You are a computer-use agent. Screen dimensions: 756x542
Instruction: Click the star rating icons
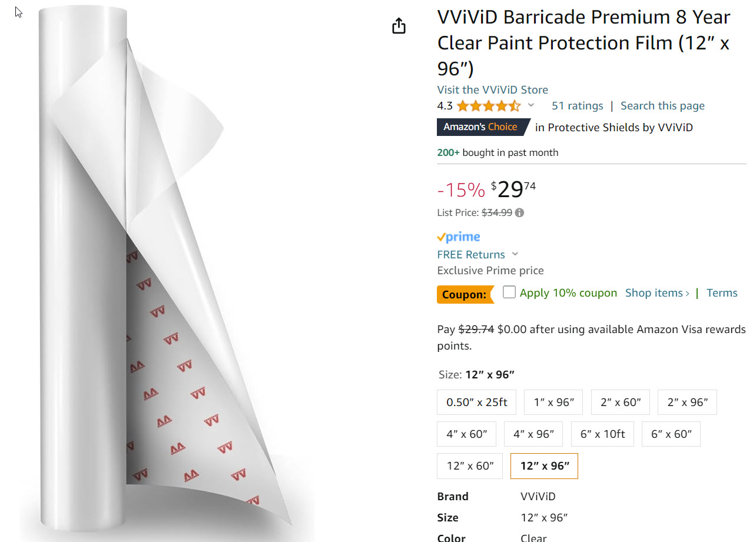point(488,106)
